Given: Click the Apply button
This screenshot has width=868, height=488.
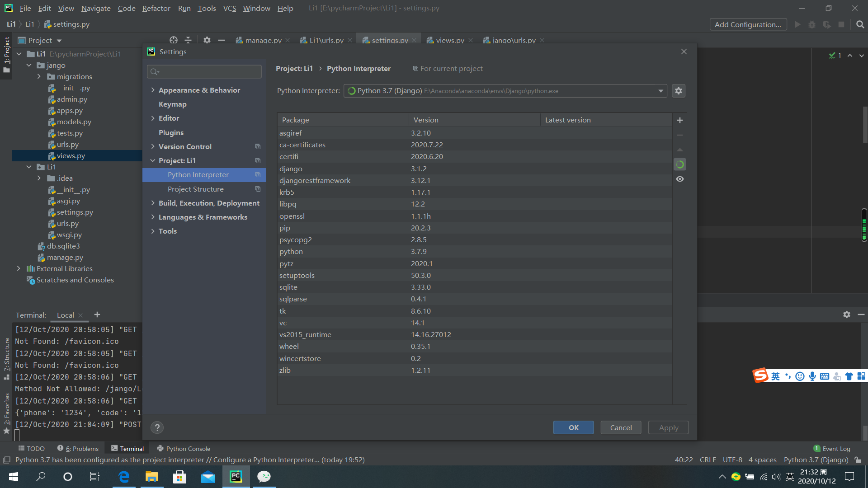Looking at the screenshot, I should coord(668,427).
